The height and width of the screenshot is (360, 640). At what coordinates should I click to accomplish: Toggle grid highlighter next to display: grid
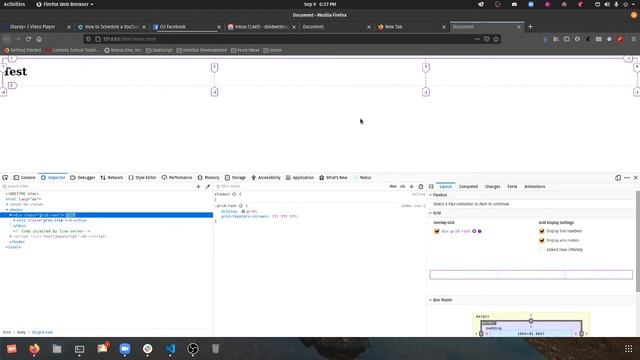[x=243, y=211]
